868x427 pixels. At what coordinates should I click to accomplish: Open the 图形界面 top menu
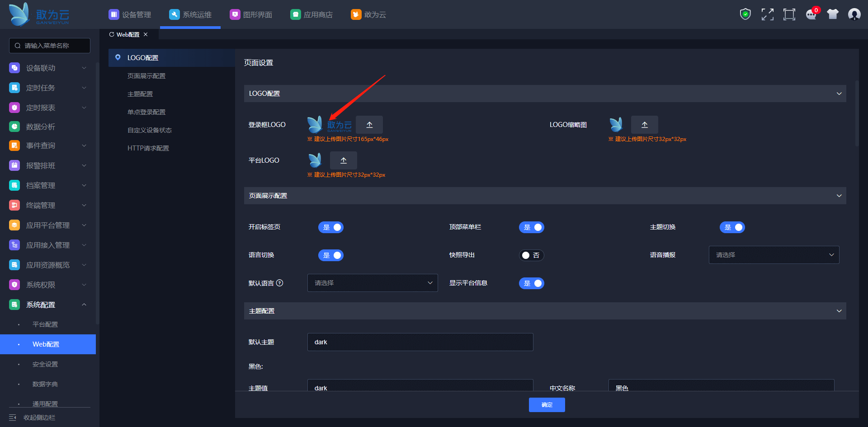click(251, 14)
